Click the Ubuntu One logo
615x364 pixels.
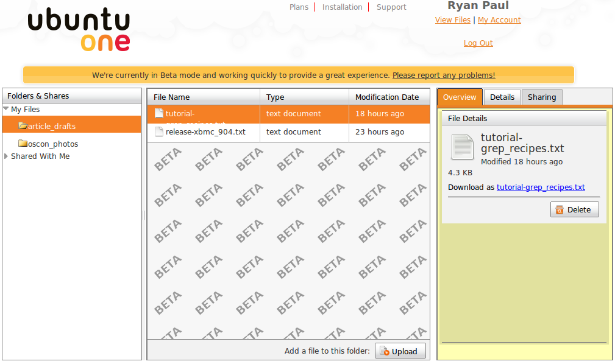[x=79, y=29]
